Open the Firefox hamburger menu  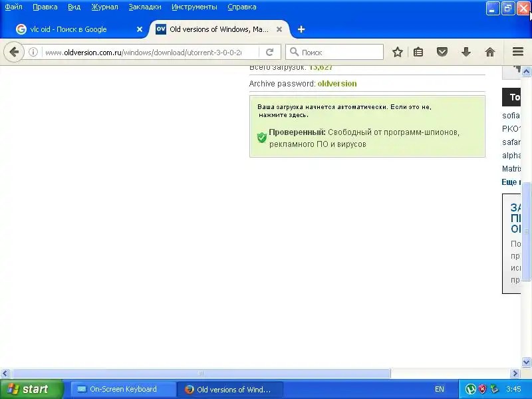(x=518, y=52)
